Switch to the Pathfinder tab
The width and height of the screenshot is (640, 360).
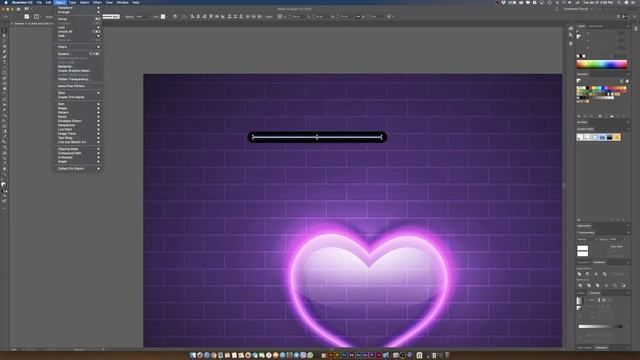(600, 262)
